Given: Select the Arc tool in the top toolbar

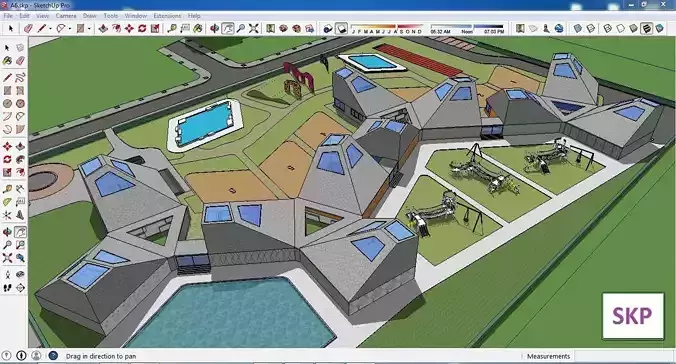Looking at the screenshot, I should point(61,28).
